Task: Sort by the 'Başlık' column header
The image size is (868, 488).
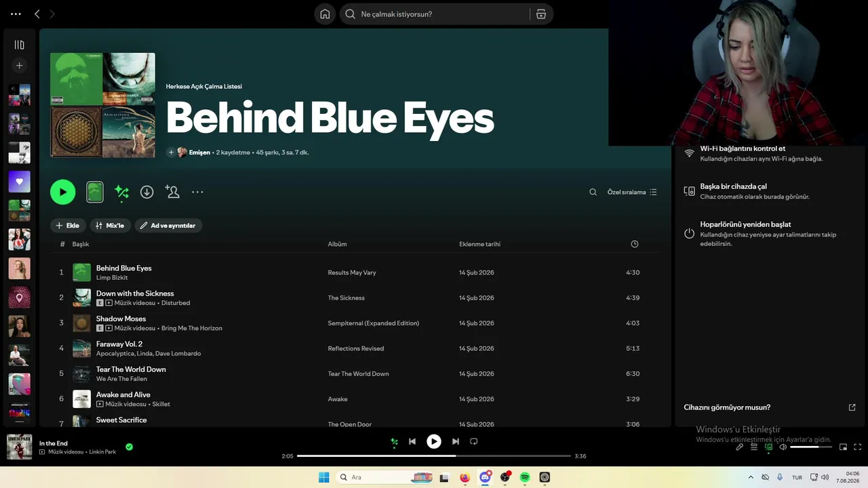Action: 81,244
